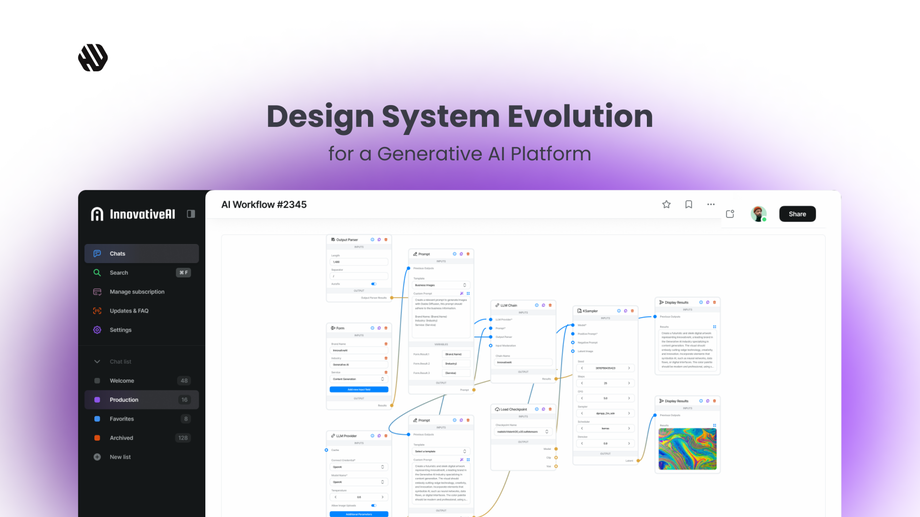Collapse the sidebar with the panel icon
Viewport: 920px width, 517px height.
point(191,214)
